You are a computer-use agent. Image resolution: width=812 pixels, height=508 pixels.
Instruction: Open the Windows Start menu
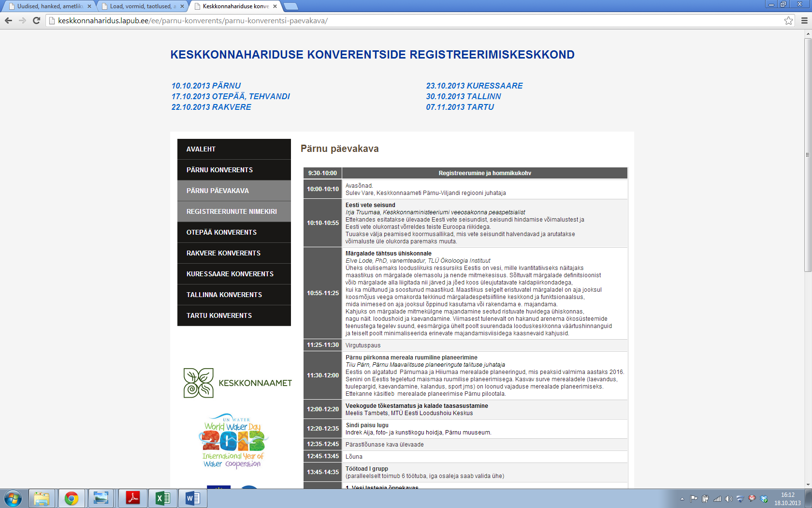click(x=13, y=498)
